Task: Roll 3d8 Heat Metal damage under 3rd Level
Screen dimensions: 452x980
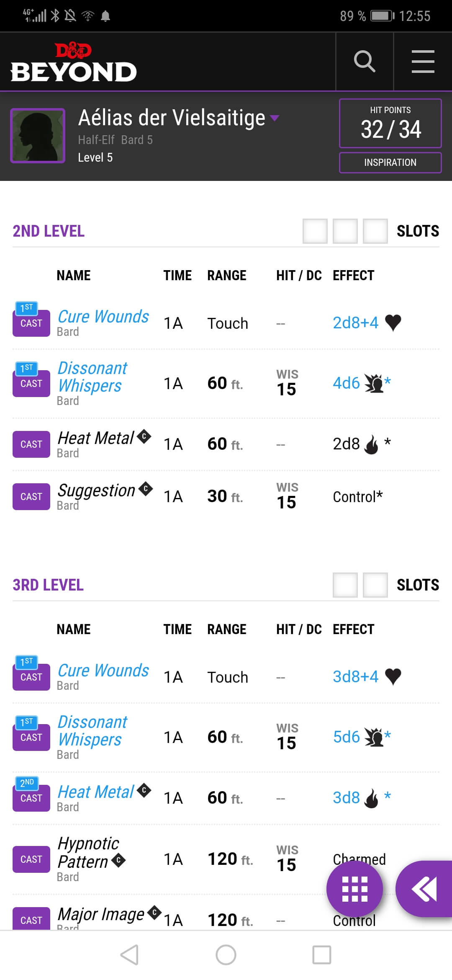Action: tap(346, 798)
